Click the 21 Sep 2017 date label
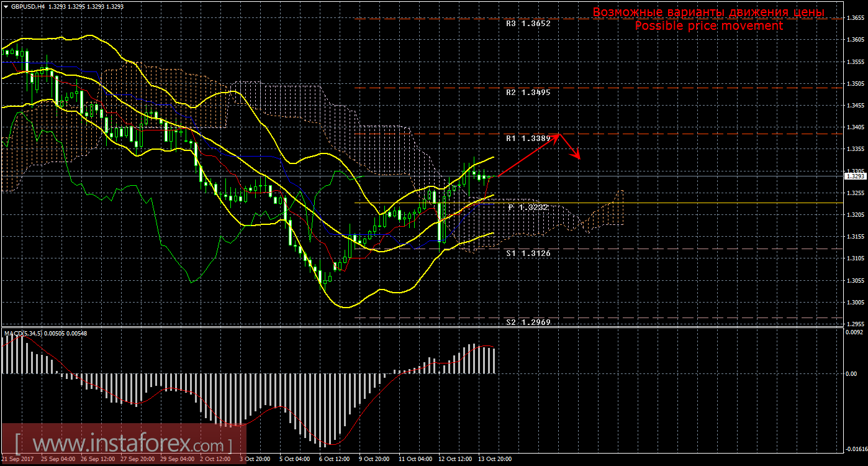The height and width of the screenshot is (466, 868). 17,459
